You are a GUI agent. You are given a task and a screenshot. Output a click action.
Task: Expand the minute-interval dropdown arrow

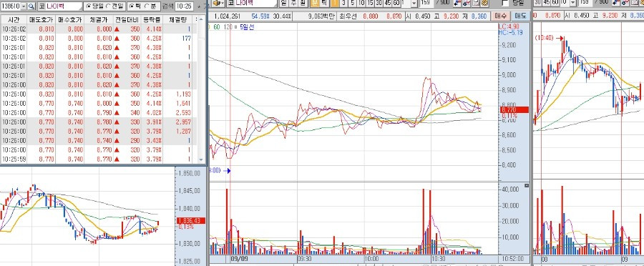pyautogui.click(x=414, y=4)
